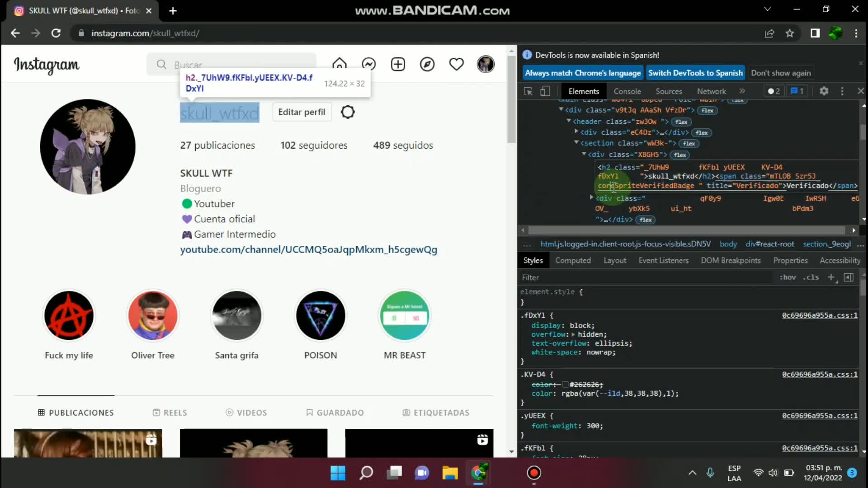The width and height of the screenshot is (868, 488).
Task: Toggle the Chrome side panel icon
Action: click(815, 33)
